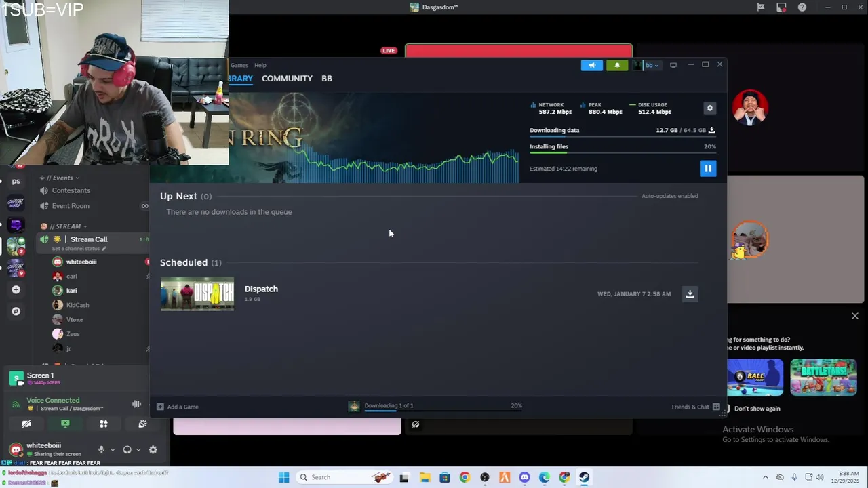
Task: Open the Battlestars activity thumbnail
Action: (x=823, y=377)
